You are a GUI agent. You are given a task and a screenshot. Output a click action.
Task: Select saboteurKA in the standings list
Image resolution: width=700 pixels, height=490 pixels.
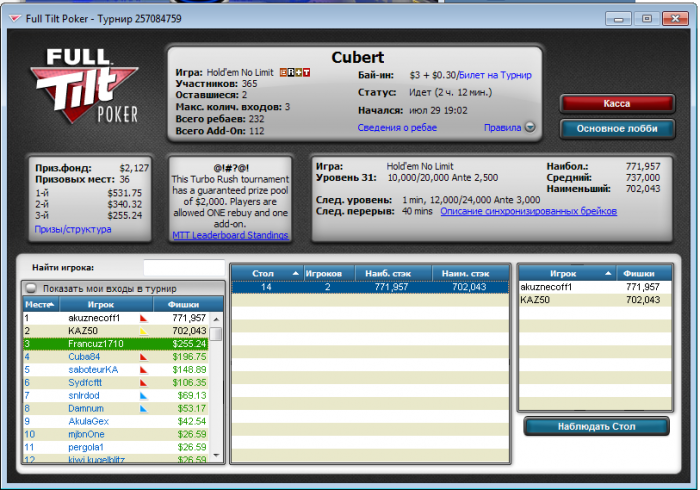point(116,370)
